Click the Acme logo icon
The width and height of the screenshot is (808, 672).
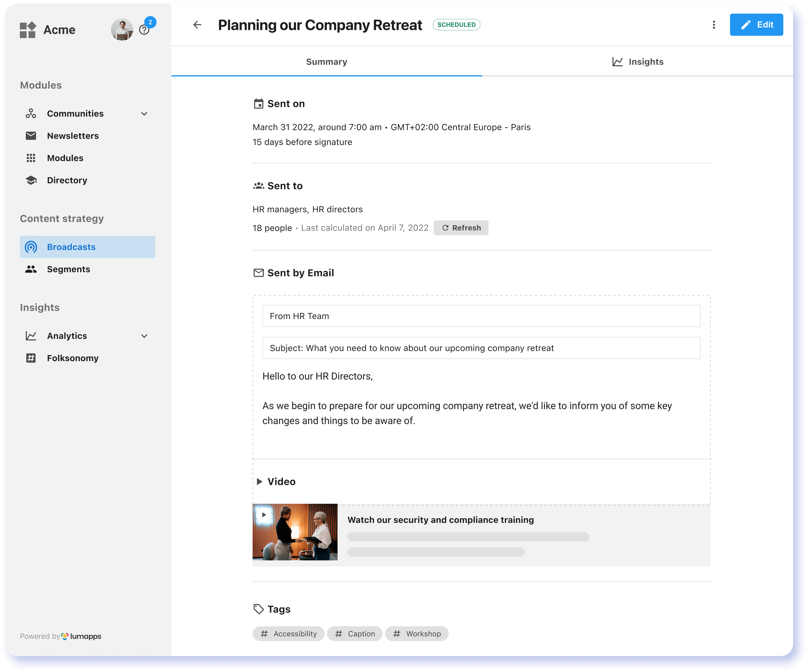(x=28, y=30)
